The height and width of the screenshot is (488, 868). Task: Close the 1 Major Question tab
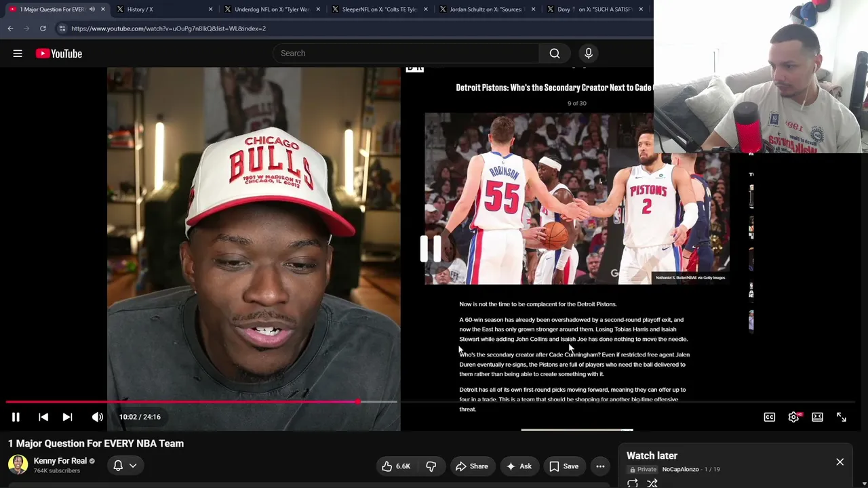[x=103, y=9]
